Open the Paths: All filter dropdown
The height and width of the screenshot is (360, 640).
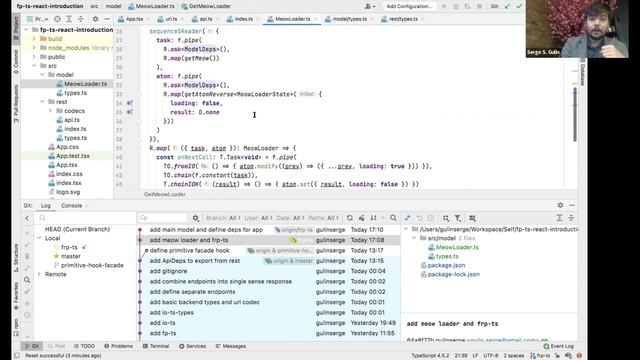pos(323,218)
